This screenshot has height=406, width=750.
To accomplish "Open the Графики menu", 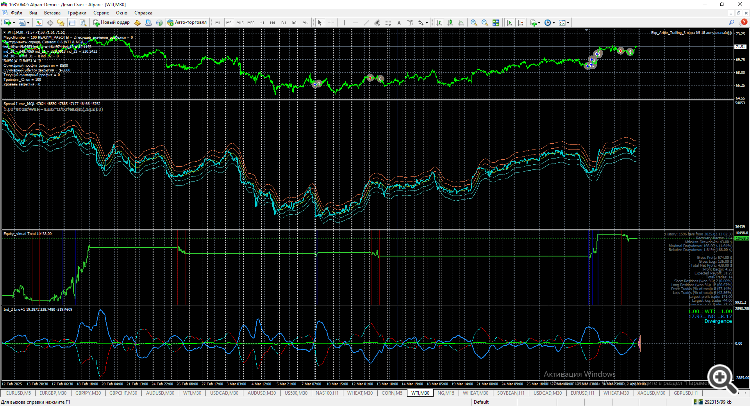I will [x=77, y=13].
